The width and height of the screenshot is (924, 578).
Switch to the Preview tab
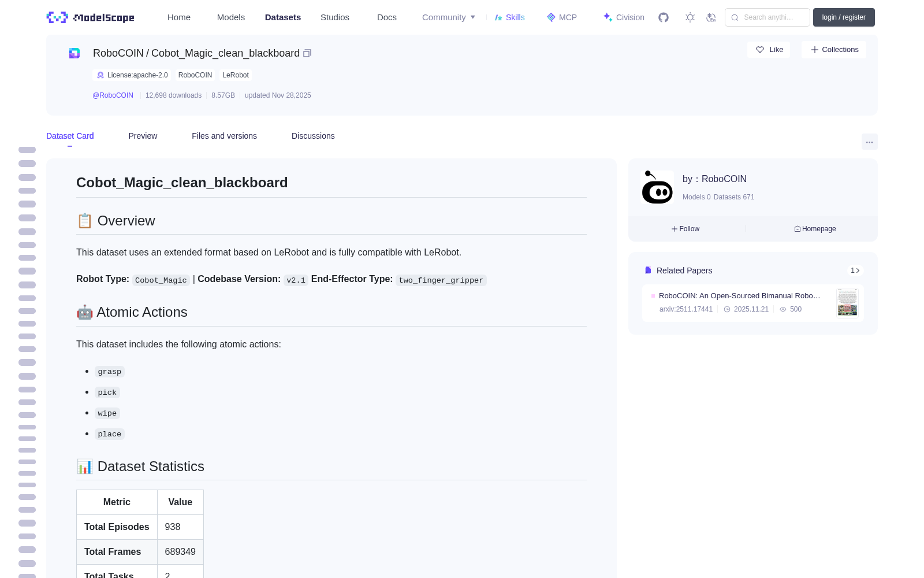pyautogui.click(x=143, y=136)
